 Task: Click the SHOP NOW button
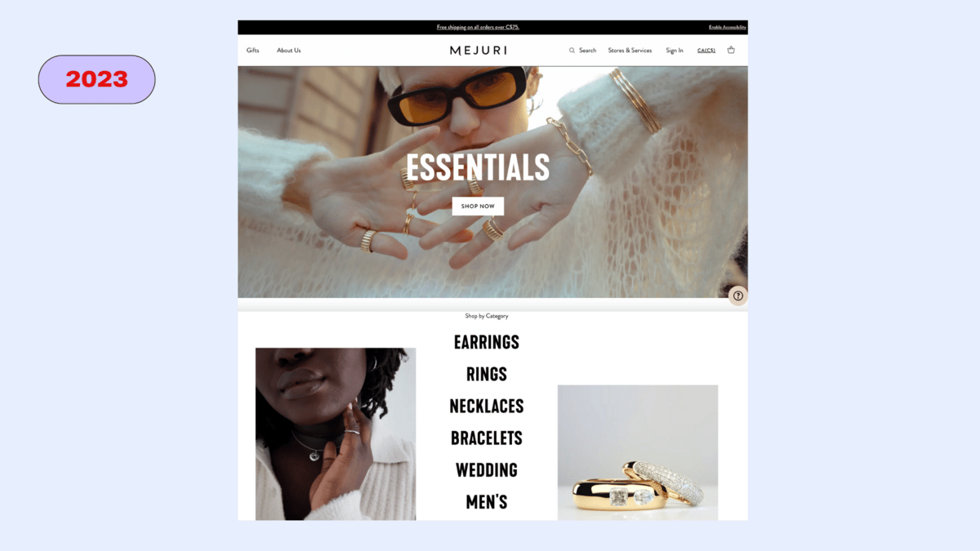[x=478, y=207]
